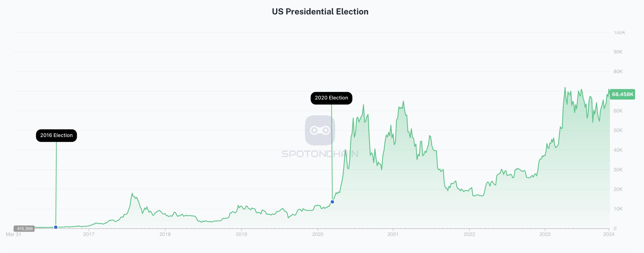Click the SPOTONCHAIN watermark text
Image resolution: width=644 pixels, height=253 pixels.
coord(320,154)
